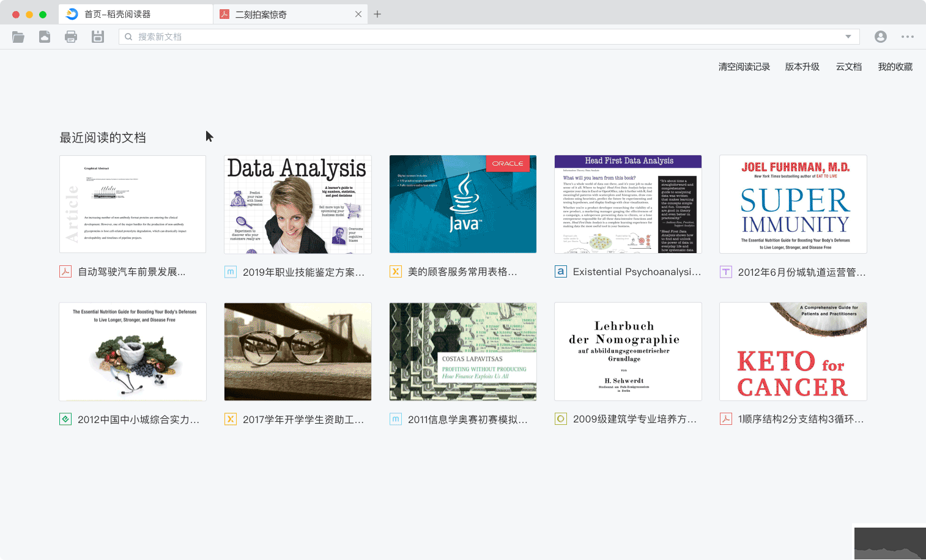Open document titled Existential Psychoanalysi...
This screenshot has height=560, width=926.
click(x=636, y=271)
